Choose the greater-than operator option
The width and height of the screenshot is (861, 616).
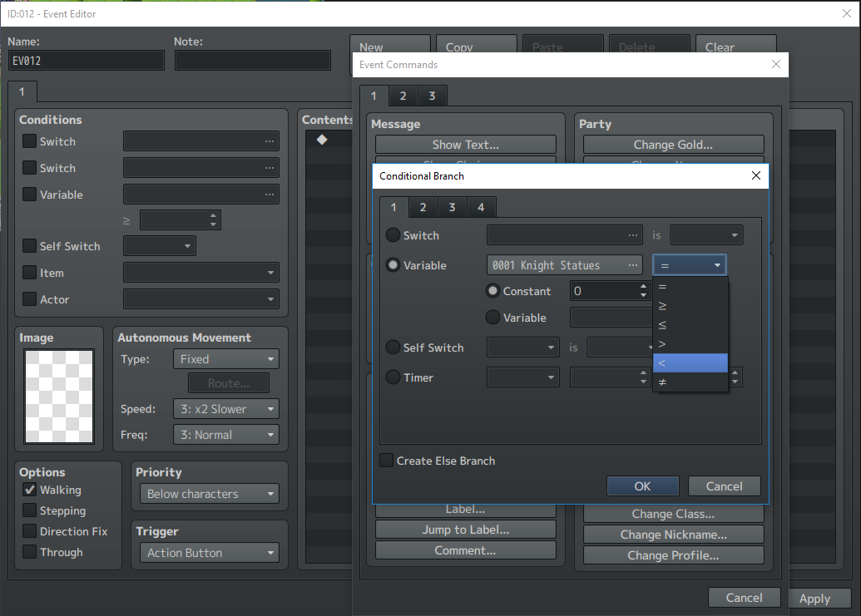tap(690, 344)
